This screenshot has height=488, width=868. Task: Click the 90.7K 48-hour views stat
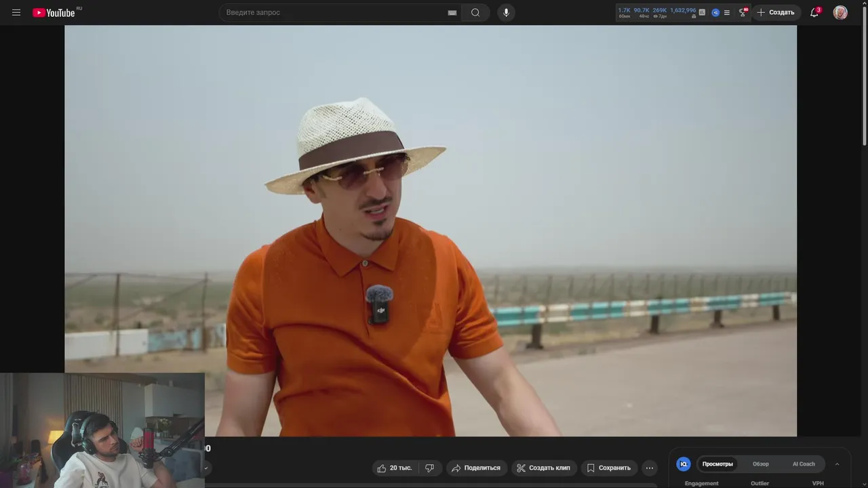pyautogui.click(x=642, y=12)
